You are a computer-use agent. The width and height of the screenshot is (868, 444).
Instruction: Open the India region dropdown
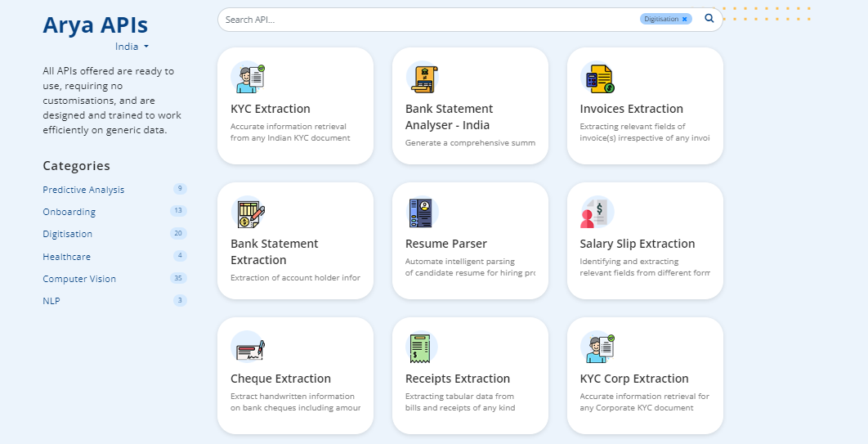point(132,47)
